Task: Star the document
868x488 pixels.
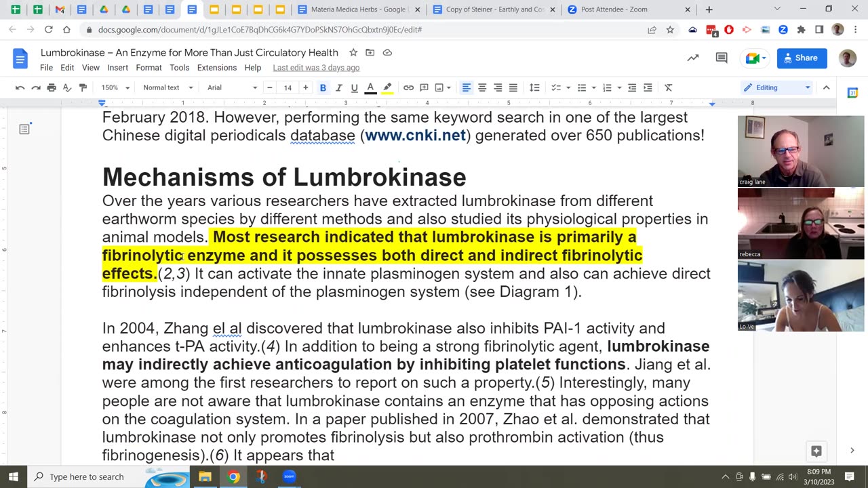Action: point(353,52)
